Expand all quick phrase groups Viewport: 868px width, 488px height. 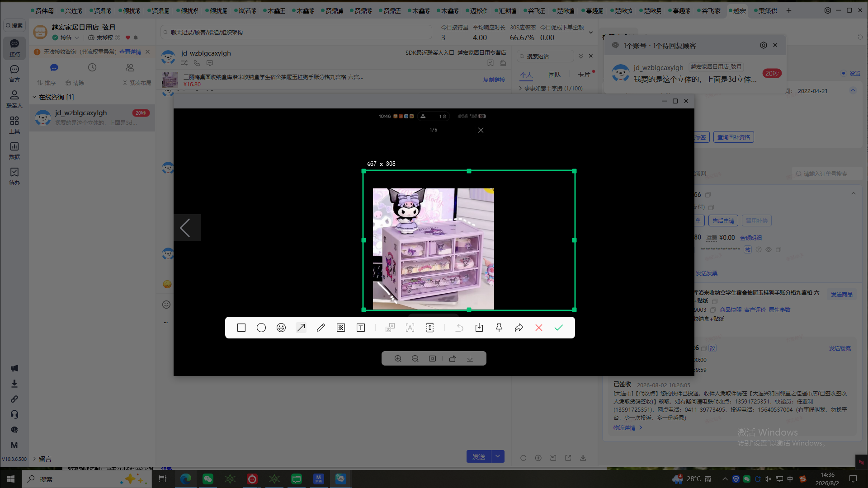(x=581, y=56)
